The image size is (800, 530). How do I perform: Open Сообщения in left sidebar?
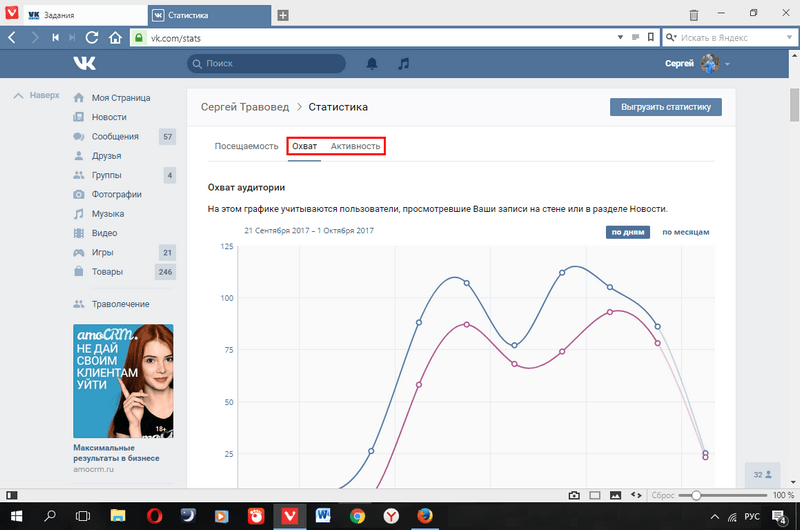[115, 136]
